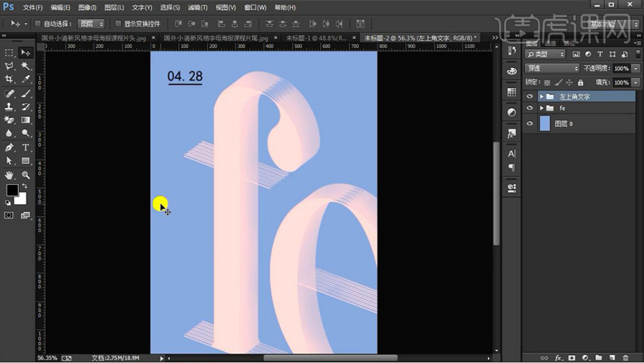Select the Horizontal Type tool
The image size is (644, 363).
point(26,148)
